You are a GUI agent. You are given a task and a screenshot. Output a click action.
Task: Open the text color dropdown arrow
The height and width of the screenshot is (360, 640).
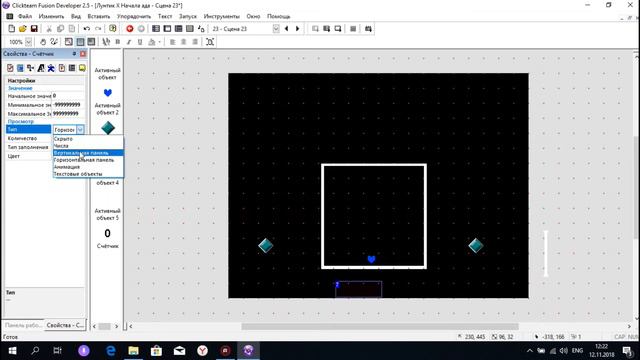point(159,42)
